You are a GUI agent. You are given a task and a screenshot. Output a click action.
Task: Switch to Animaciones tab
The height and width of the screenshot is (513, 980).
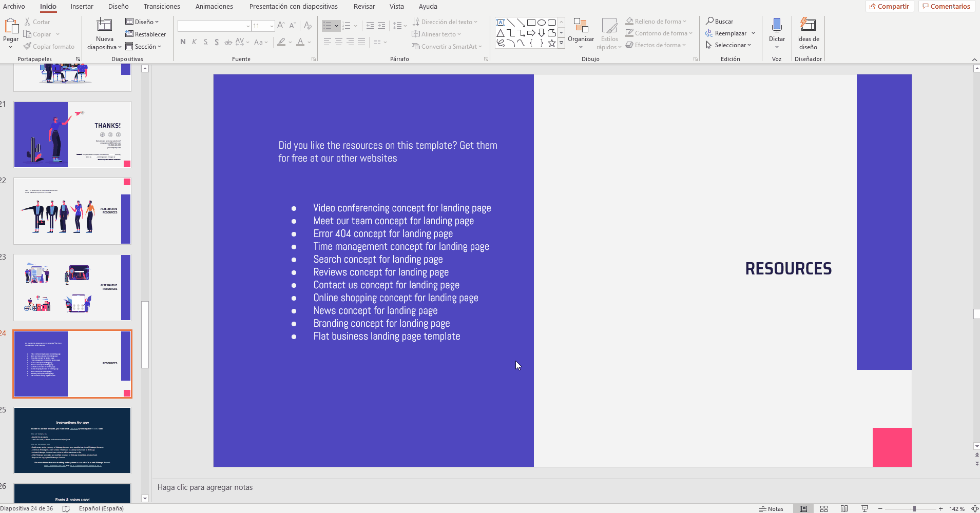(214, 6)
